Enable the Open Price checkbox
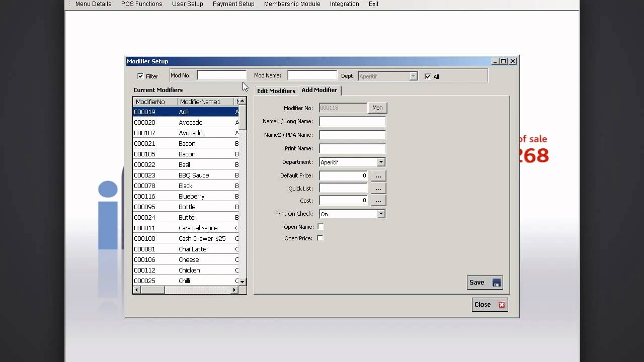The image size is (644, 362). point(320,238)
